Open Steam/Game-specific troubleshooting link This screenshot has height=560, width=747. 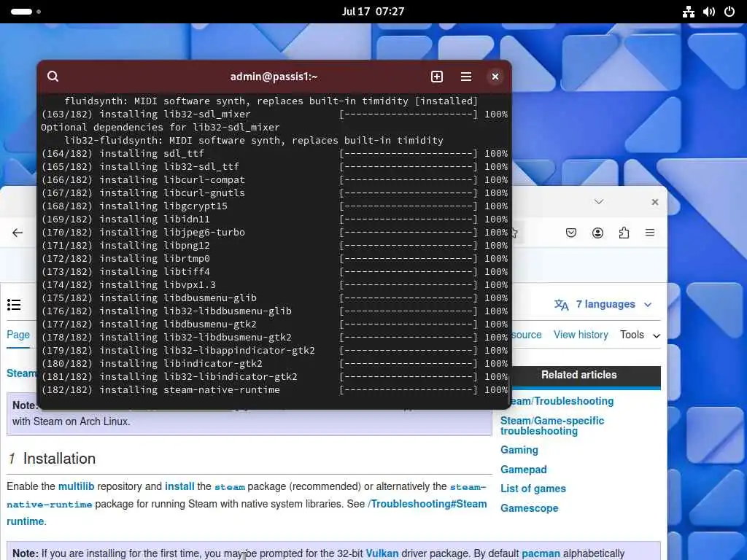click(x=552, y=426)
